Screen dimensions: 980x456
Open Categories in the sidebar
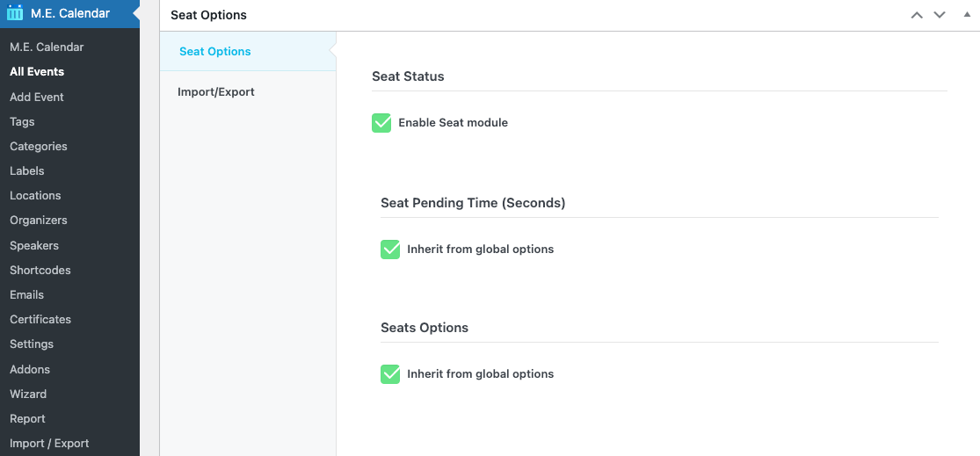click(39, 147)
